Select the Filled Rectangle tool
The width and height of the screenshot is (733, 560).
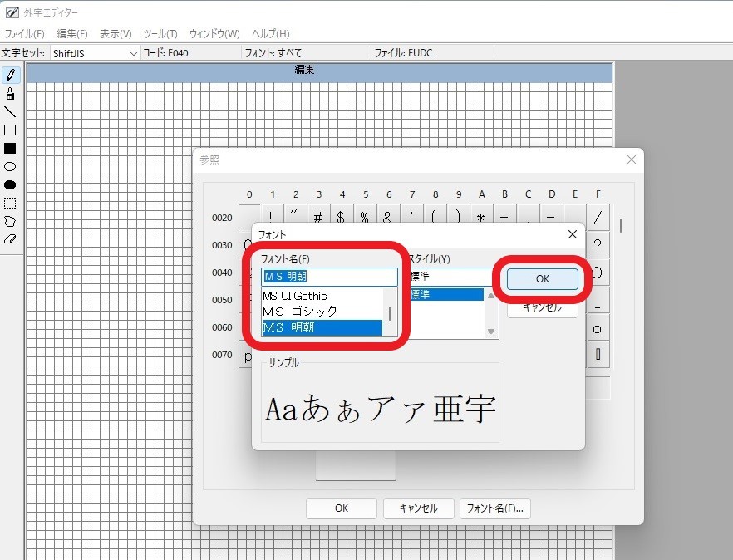coord(10,148)
